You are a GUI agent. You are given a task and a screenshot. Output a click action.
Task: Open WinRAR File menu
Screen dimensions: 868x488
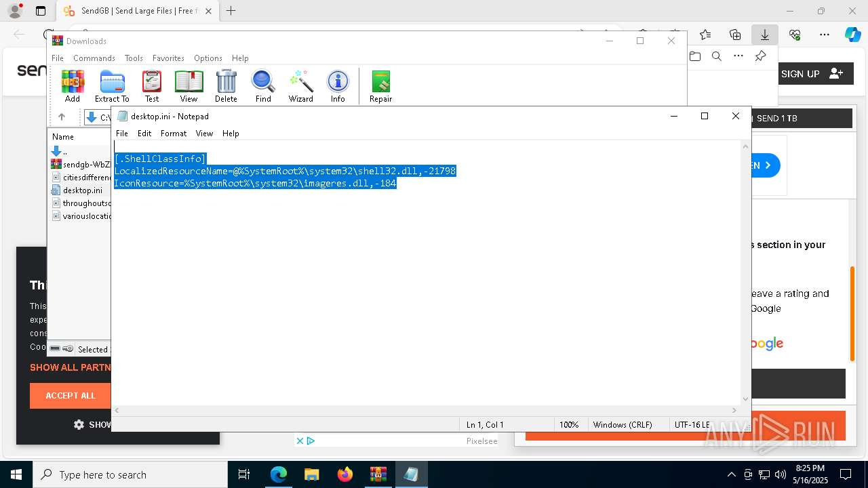click(x=58, y=58)
